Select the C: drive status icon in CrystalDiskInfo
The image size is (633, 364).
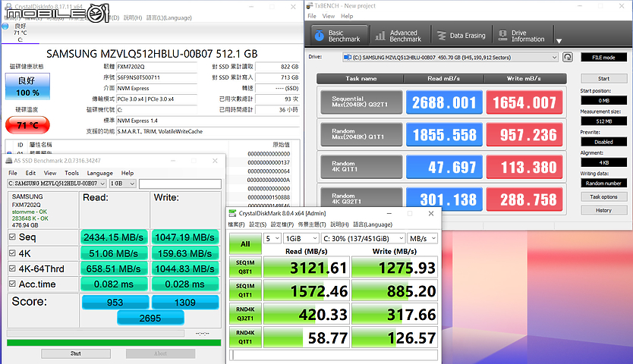pos(5,27)
